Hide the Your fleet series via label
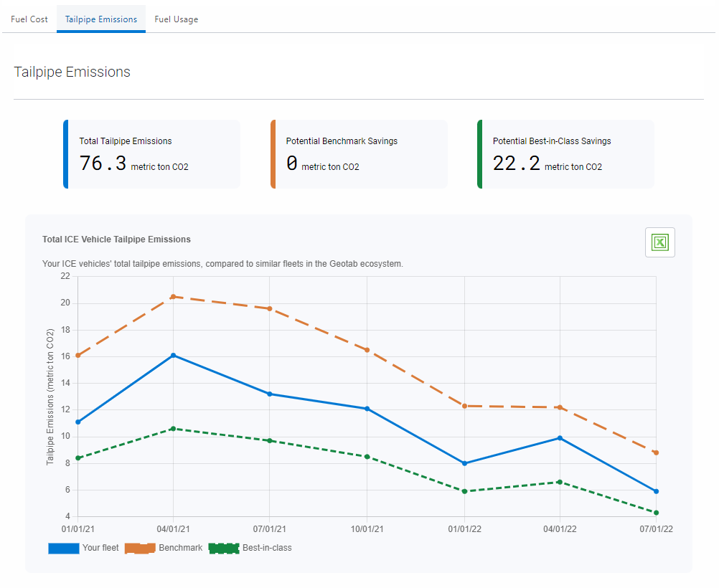The image size is (719, 588). point(100,548)
